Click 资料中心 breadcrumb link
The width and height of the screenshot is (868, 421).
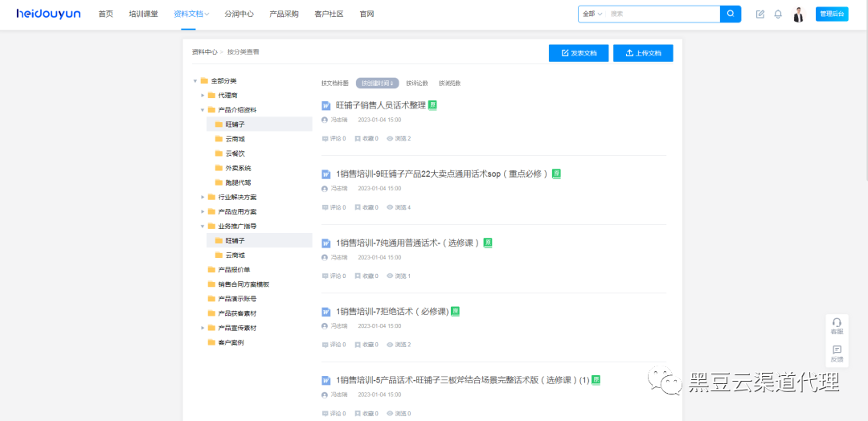click(x=204, y=52)
